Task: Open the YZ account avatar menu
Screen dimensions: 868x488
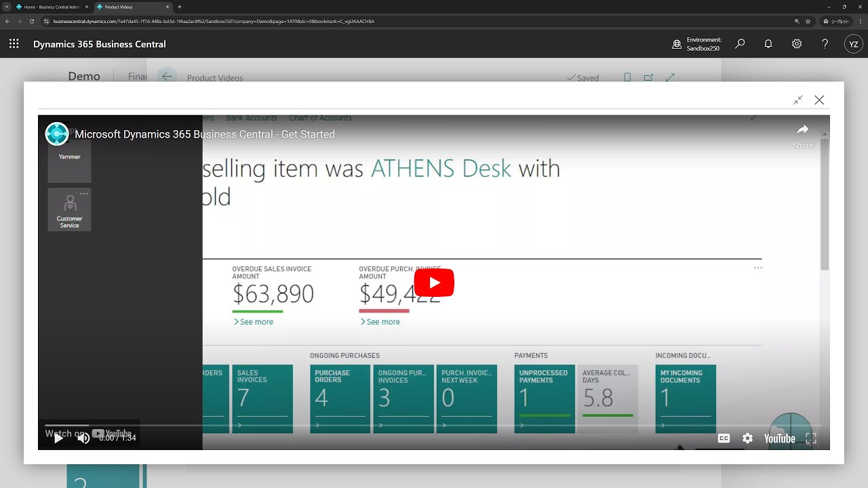Action: (854, 44)
